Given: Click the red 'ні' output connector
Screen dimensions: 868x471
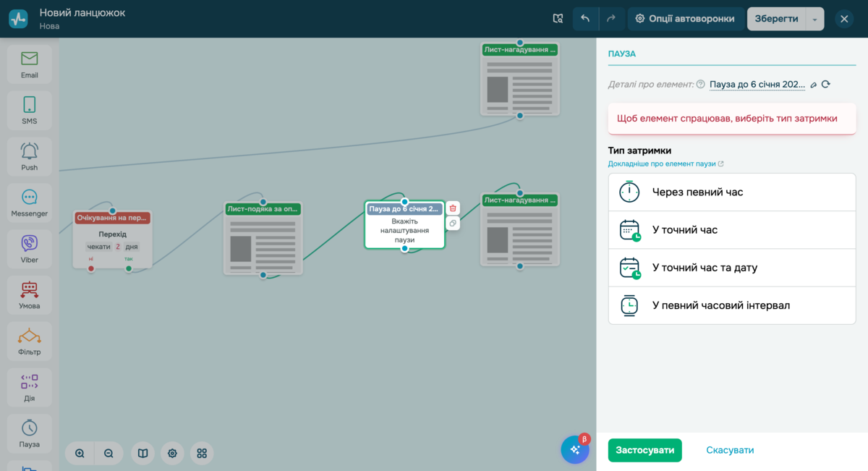Looking at the screenshot, I should click(x=91, y=269).
